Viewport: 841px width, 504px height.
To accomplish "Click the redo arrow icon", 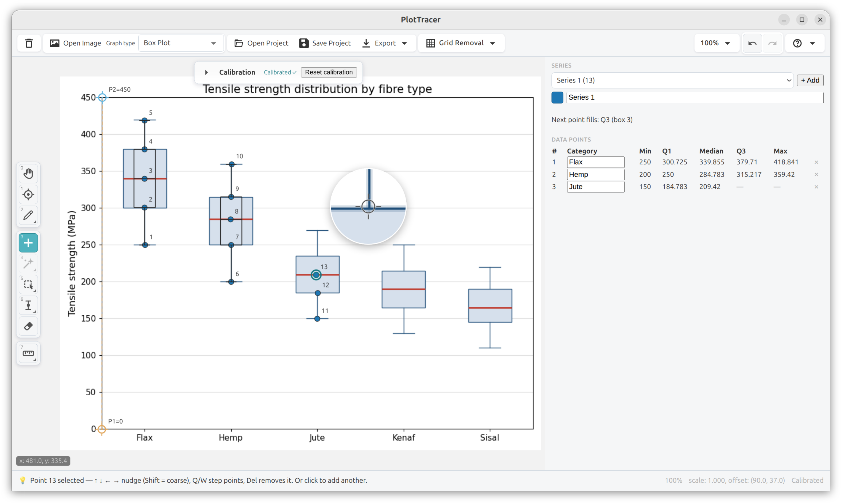I will click(x=772, y=43).
